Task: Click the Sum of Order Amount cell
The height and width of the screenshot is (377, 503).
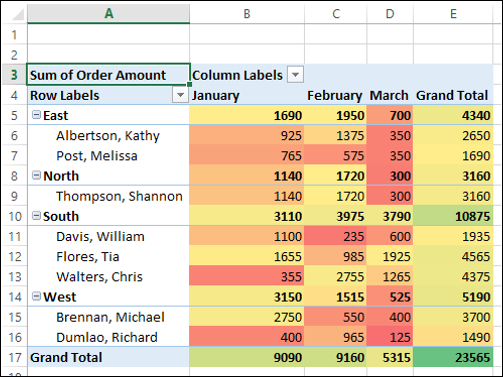Action: tap(109, 75)
